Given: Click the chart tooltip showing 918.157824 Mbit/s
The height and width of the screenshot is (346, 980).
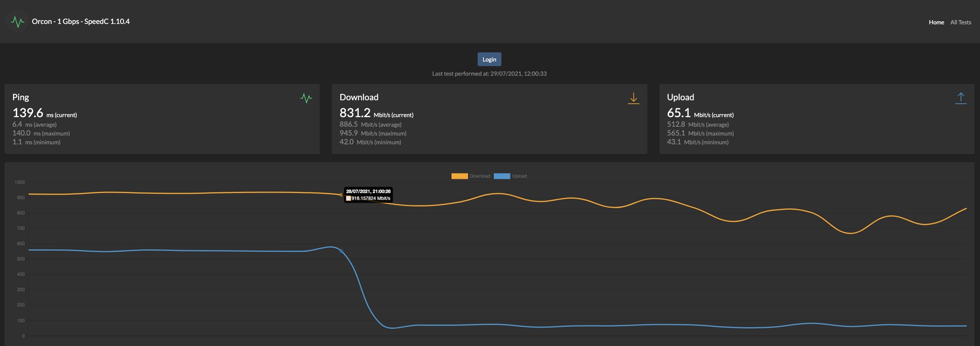Looking at the screenshot, I should (368, 195).
